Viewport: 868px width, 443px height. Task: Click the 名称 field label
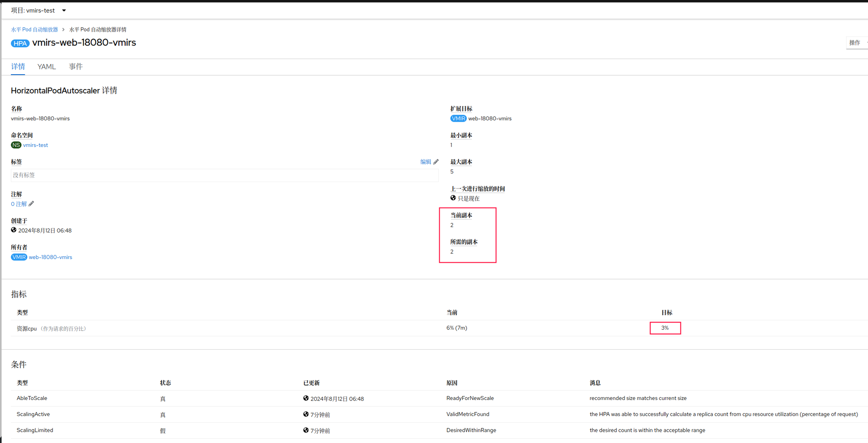click(16, 109)
